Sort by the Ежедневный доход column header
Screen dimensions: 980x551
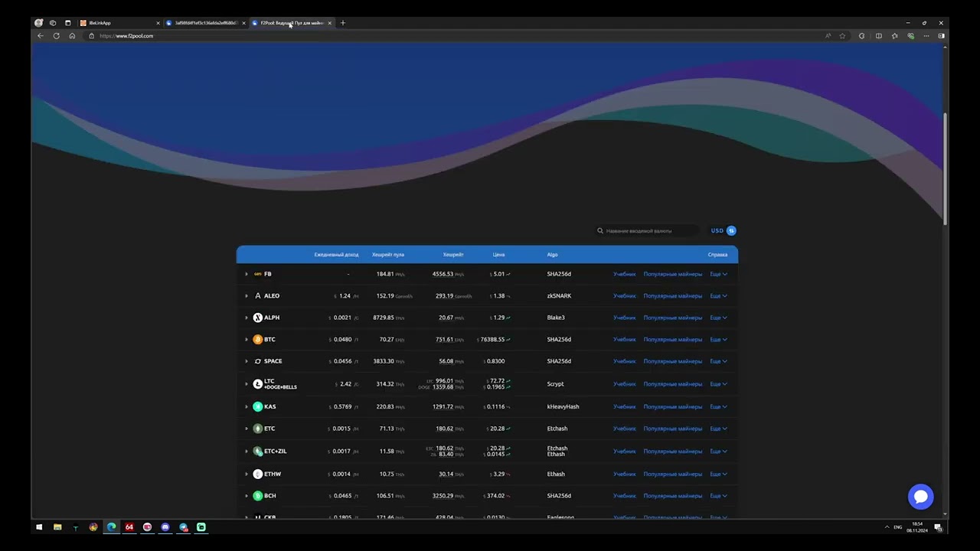click(x=336, y=254)
